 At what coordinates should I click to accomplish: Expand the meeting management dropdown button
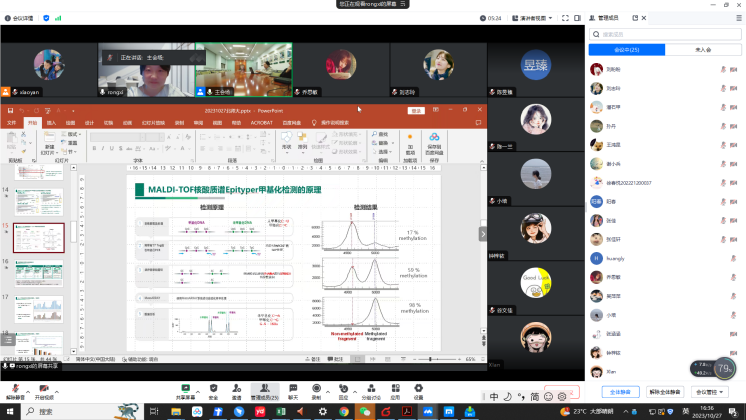(x=711, y=392)
